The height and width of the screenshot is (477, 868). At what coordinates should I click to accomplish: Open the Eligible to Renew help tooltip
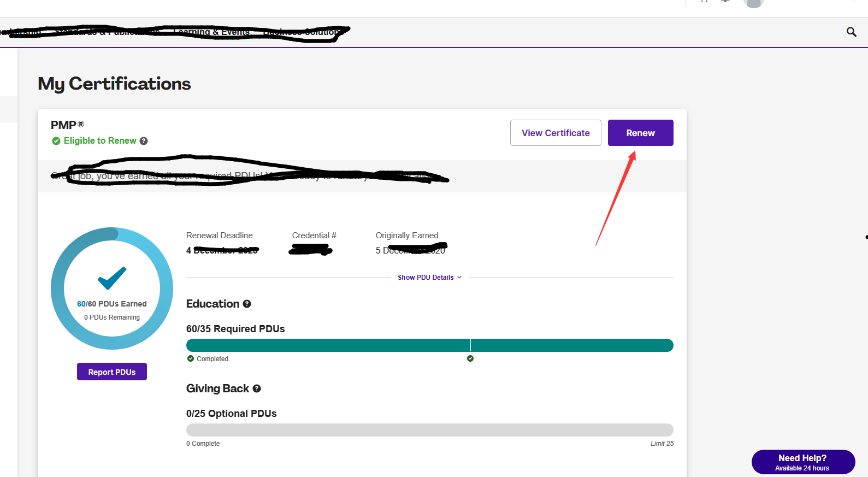tap(144, 141)
